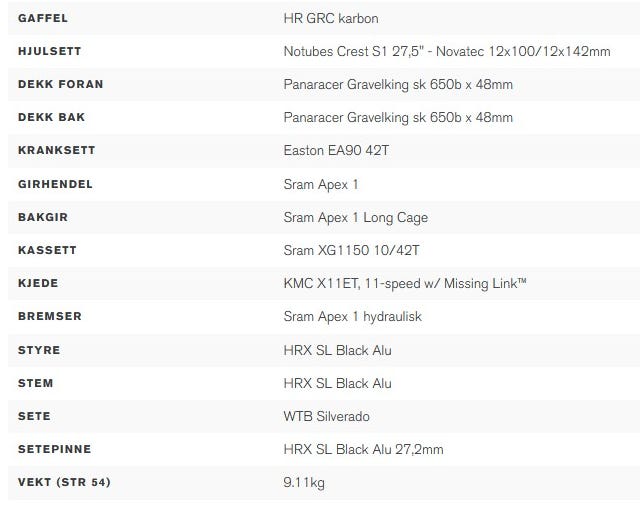Select the 9.11kg weight value
This screenshot has width=640, height=506.
pyautogui.click(x=304, y=483)
